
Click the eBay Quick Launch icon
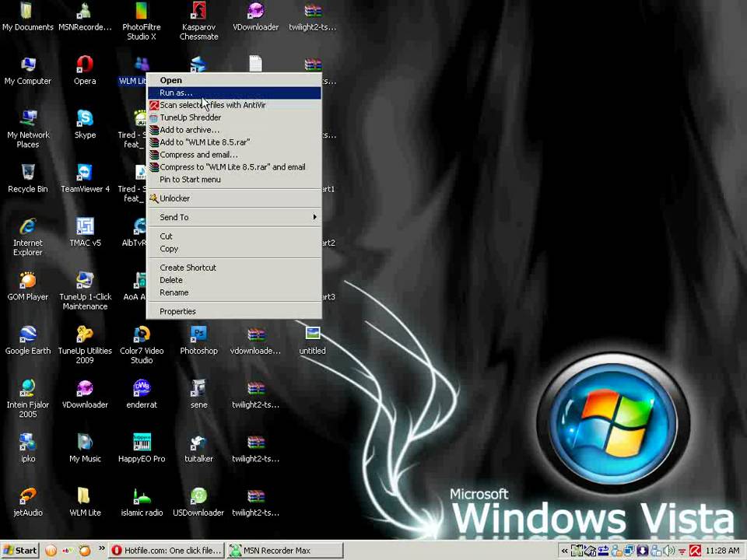coord(68,551)
